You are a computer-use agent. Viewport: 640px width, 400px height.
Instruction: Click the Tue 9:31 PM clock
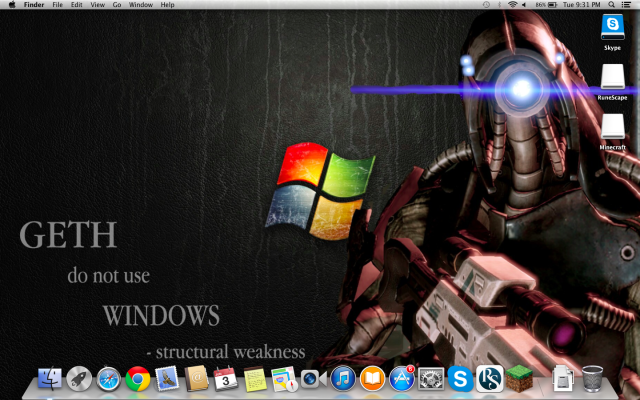582,4
